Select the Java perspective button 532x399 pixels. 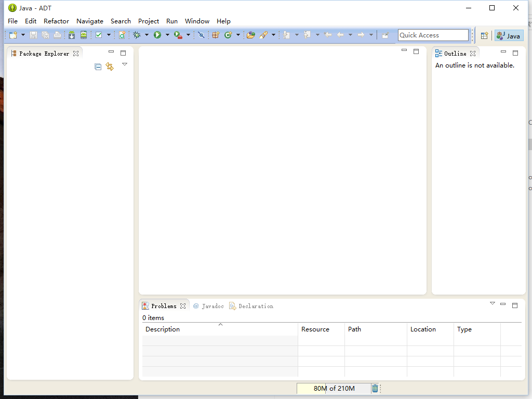tap(509, 35)
